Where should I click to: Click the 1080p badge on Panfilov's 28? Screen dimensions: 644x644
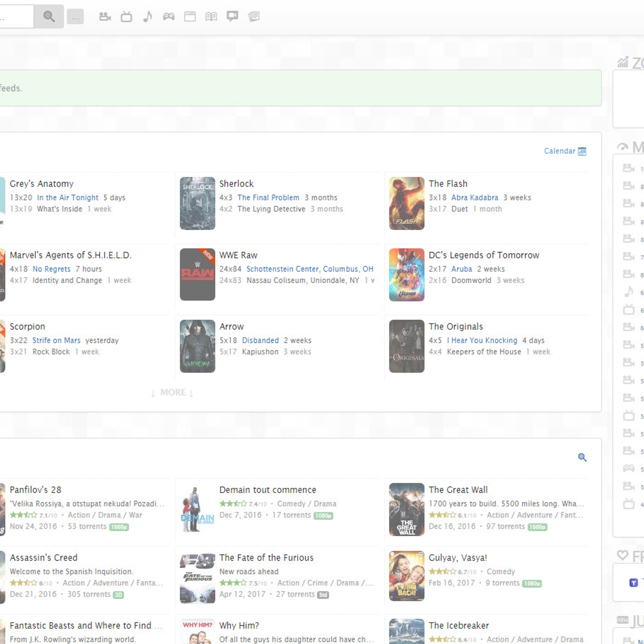[x=119, y=527]
